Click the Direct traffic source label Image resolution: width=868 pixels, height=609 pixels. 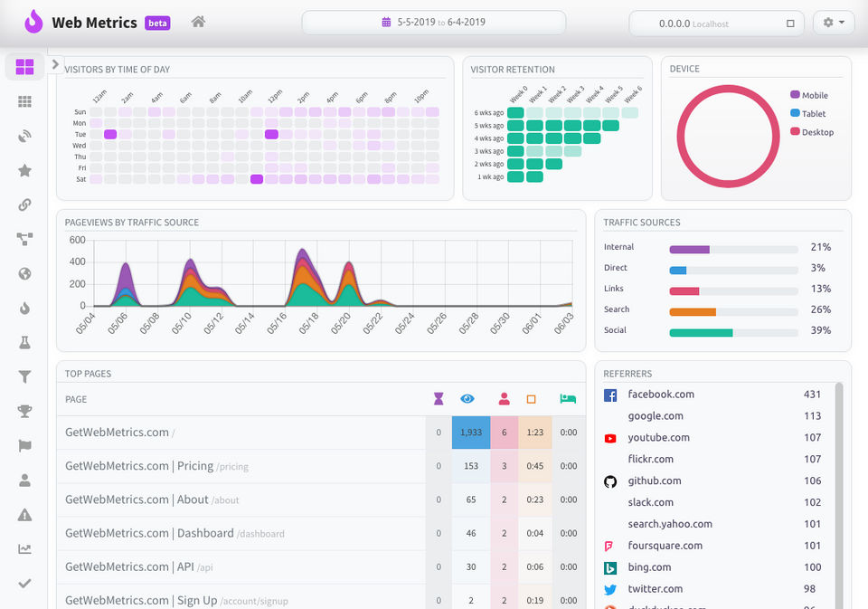(616, 268)
